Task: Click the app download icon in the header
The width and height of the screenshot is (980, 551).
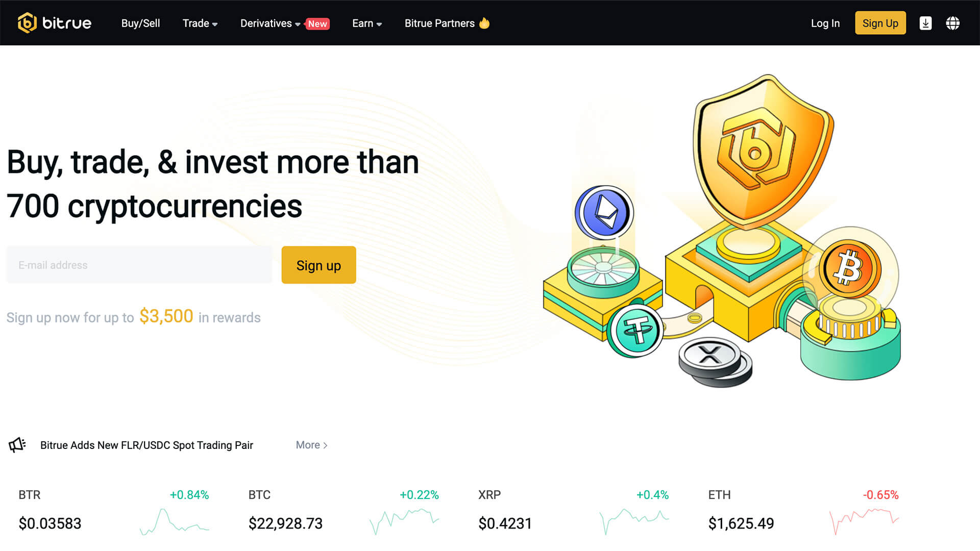Action: pos(925,23)
